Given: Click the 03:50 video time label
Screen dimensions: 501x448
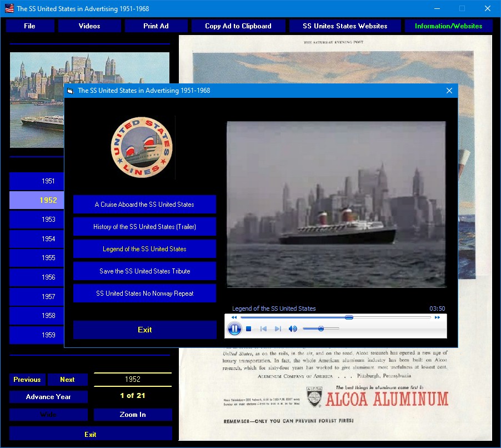Looking at the screenshot, I should [x=437, y=308].
